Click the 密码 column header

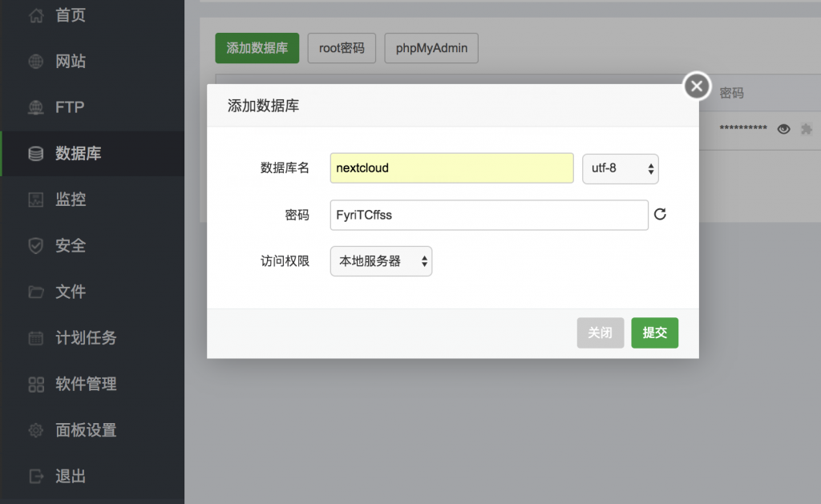pos(731,93)
